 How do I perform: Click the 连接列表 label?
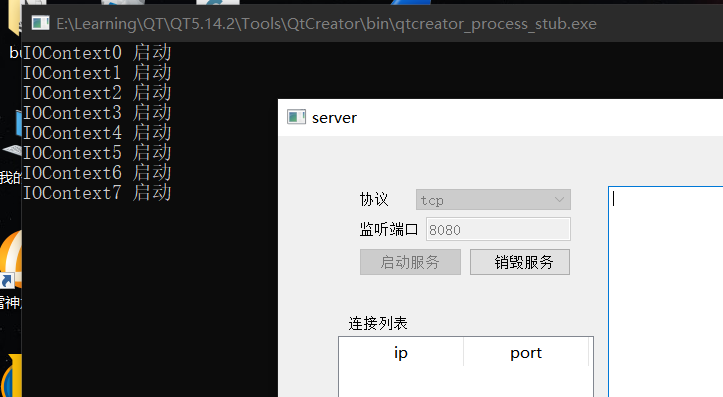(x=378, y=323)
